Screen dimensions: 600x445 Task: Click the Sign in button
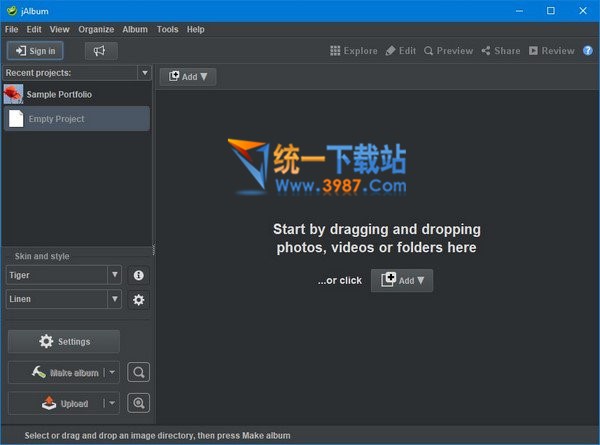tap(35, 51)
